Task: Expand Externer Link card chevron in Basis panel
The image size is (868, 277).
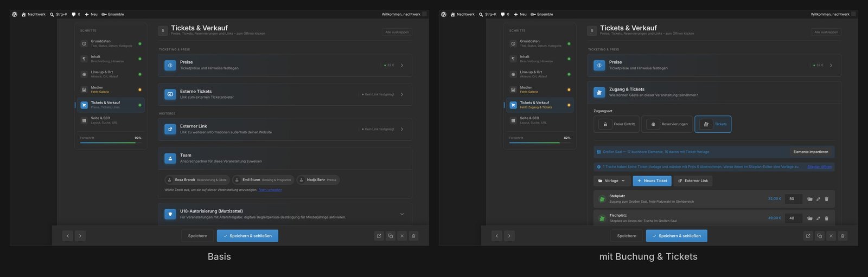Action: coord(402,129)
